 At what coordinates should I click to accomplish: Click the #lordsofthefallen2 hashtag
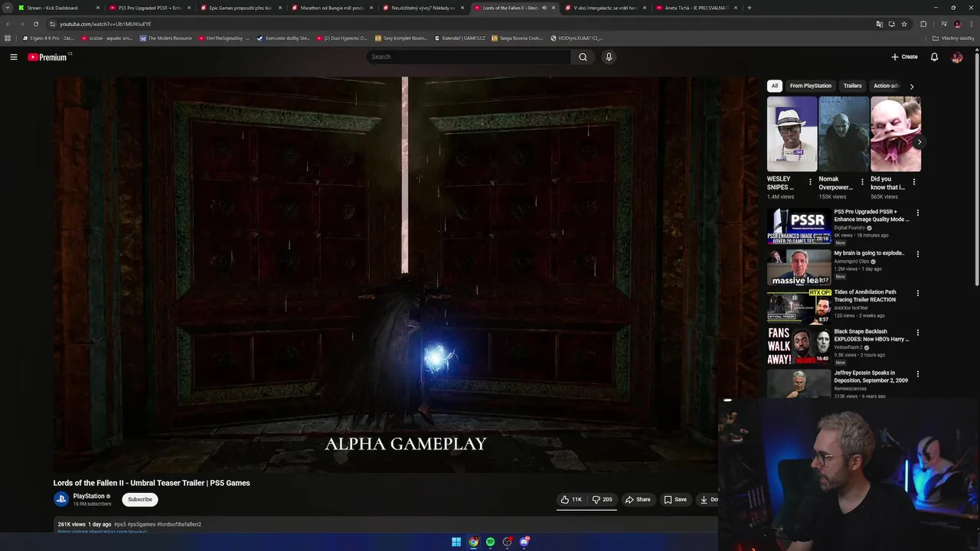[179, 524]
